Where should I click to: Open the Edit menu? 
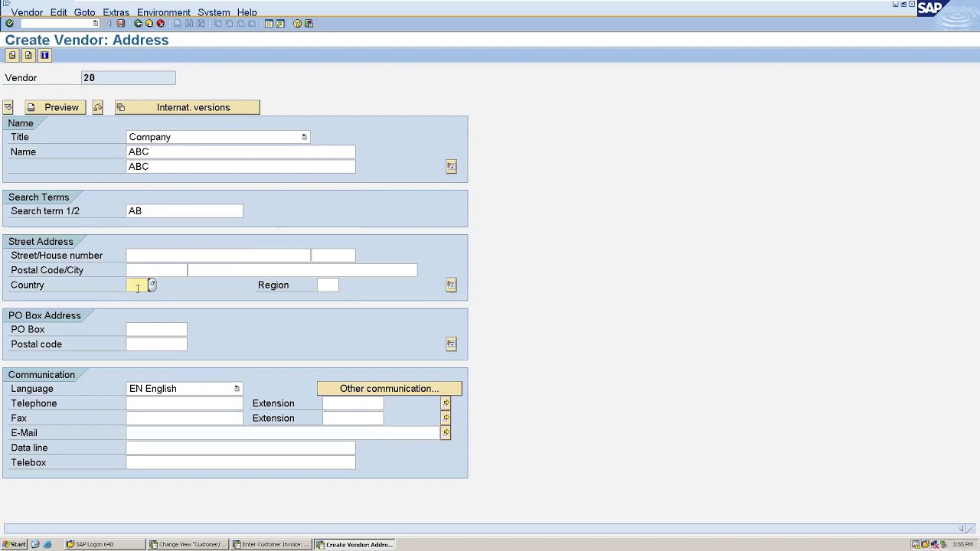click(x=58, y=12)
